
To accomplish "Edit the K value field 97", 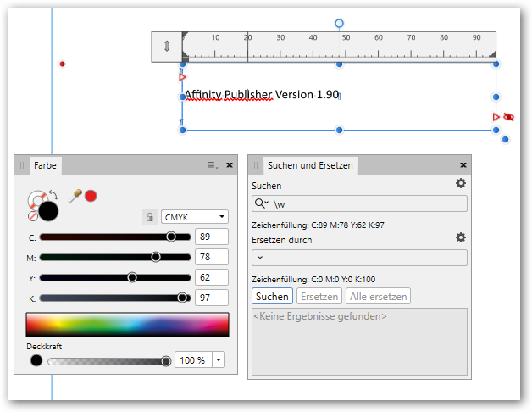I will point(212,298).
